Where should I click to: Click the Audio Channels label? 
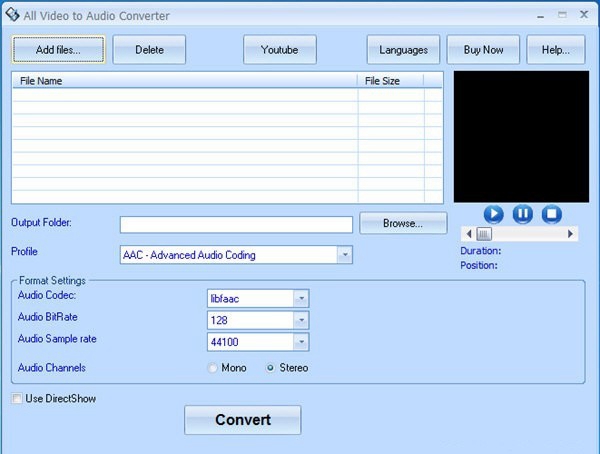(52, 368)
